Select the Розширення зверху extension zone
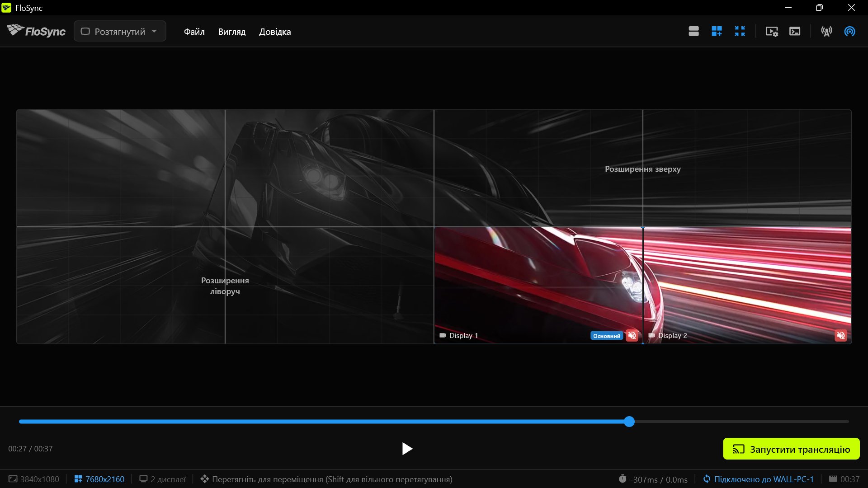 coord(642,169)
